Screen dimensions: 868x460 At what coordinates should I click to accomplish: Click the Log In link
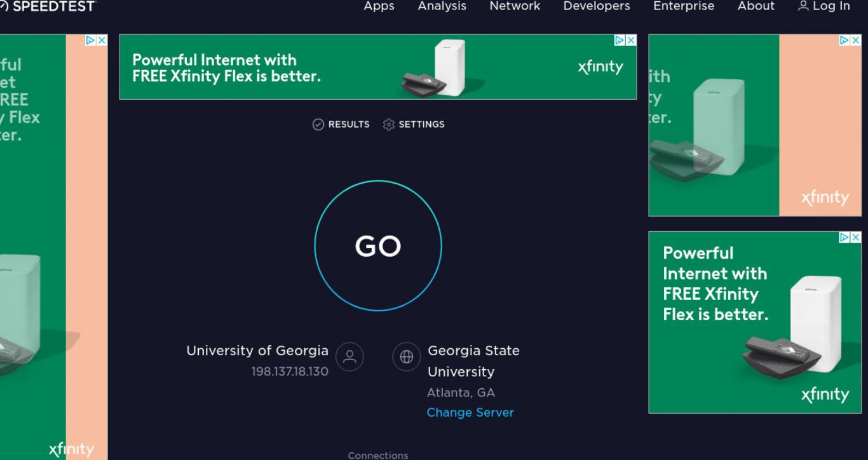coord(824,6)
